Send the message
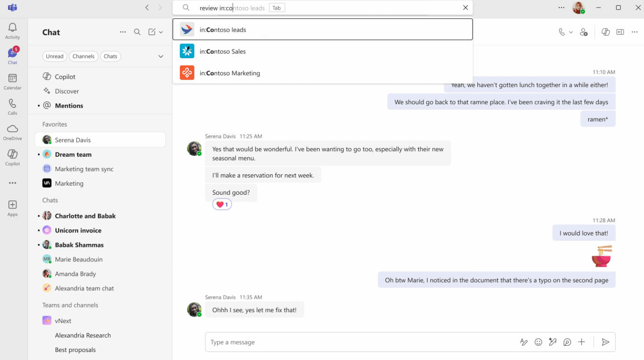This screenshot has width=644, height=360. 606,342
